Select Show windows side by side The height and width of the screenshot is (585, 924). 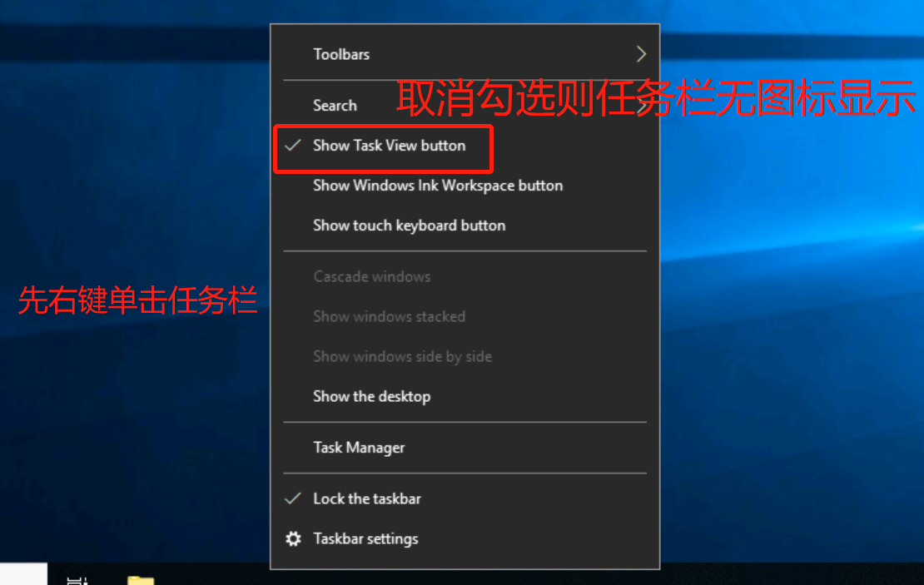pyautogui.click(x=403, y=356)
